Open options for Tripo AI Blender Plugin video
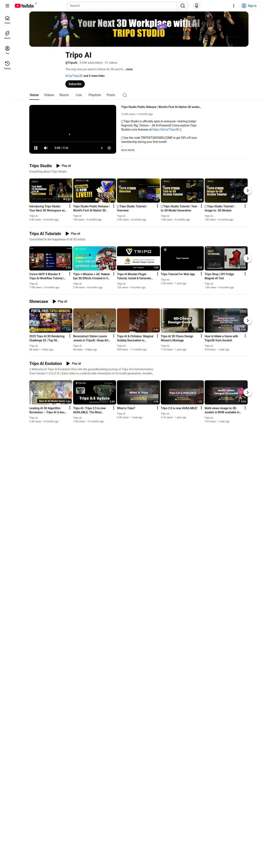Viewport: 263px width, 868px height. pos(157,274)
